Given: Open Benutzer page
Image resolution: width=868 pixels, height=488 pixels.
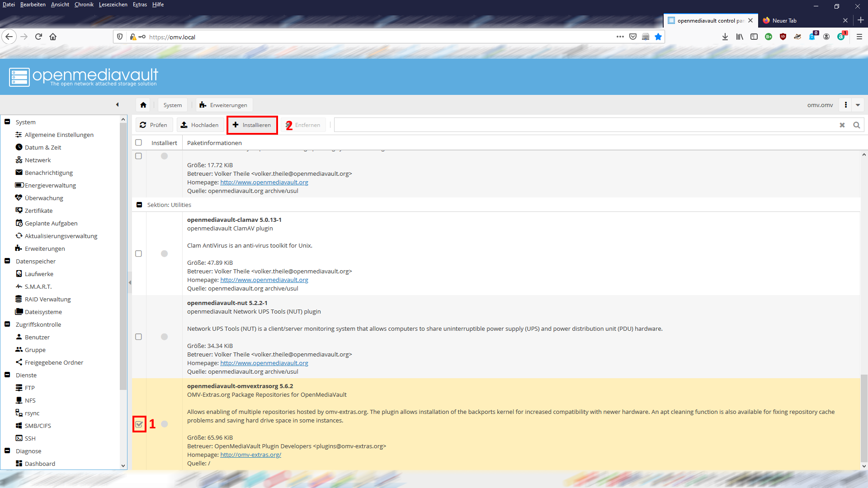Looking at the screenshot, I should coord(37,337).
